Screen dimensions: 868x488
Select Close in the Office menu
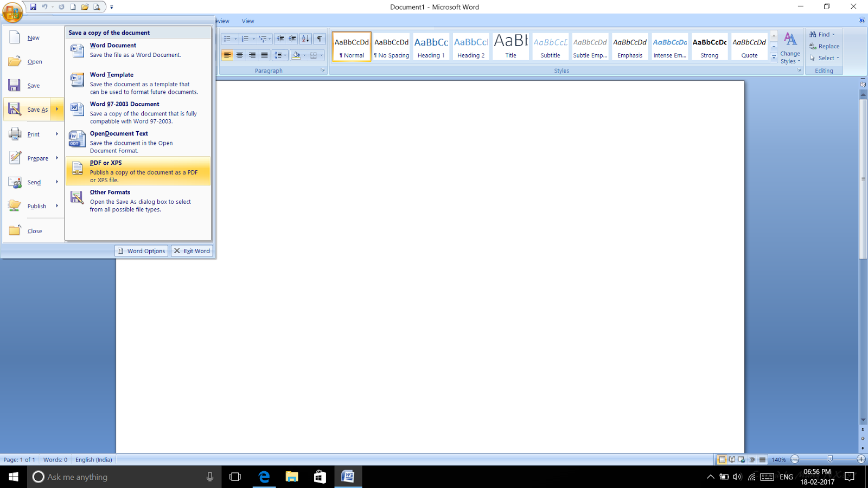point(34,231)
